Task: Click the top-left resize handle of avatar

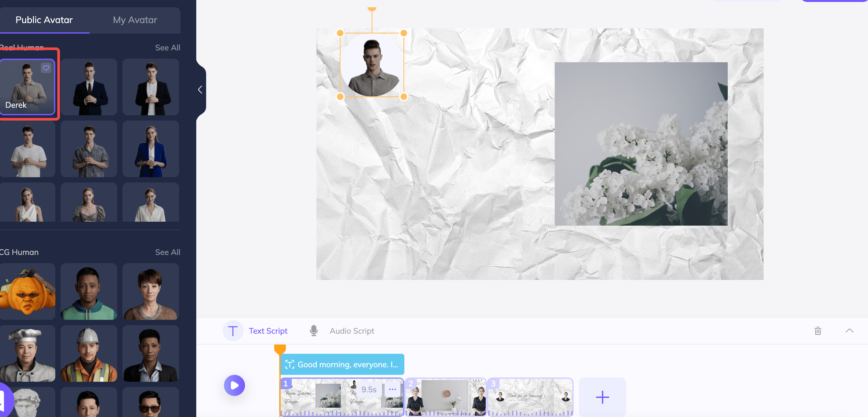Action: tap(340, 33)
